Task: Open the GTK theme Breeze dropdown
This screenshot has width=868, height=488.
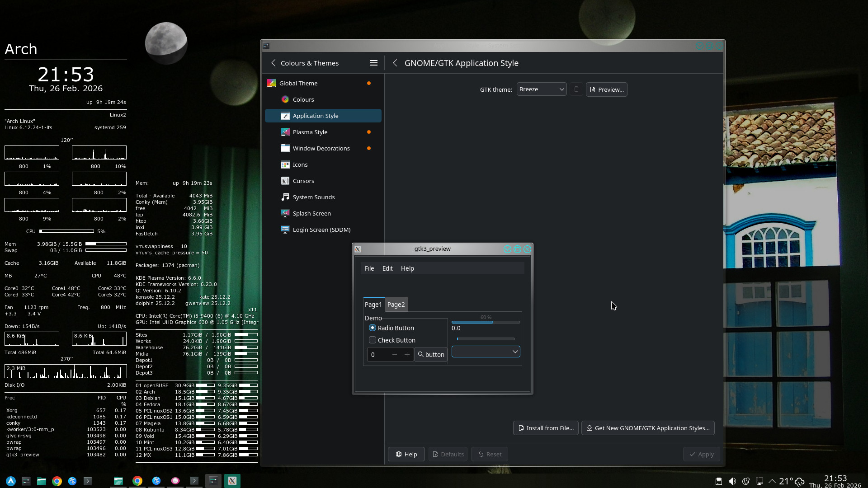Action: click(x=541, y=89)
